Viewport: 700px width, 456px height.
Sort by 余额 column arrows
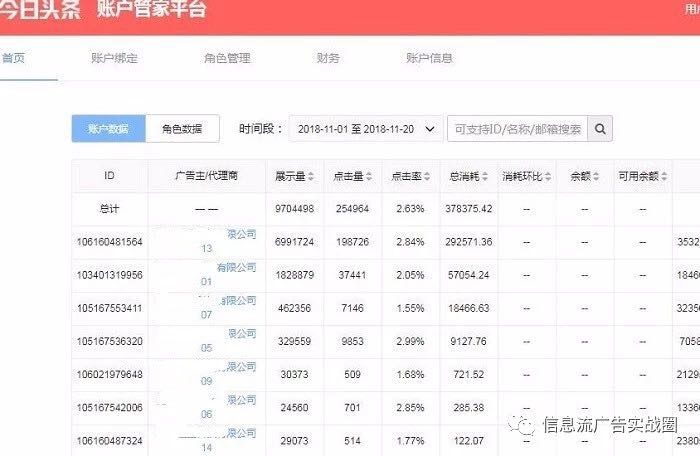(x=596, y=176)
